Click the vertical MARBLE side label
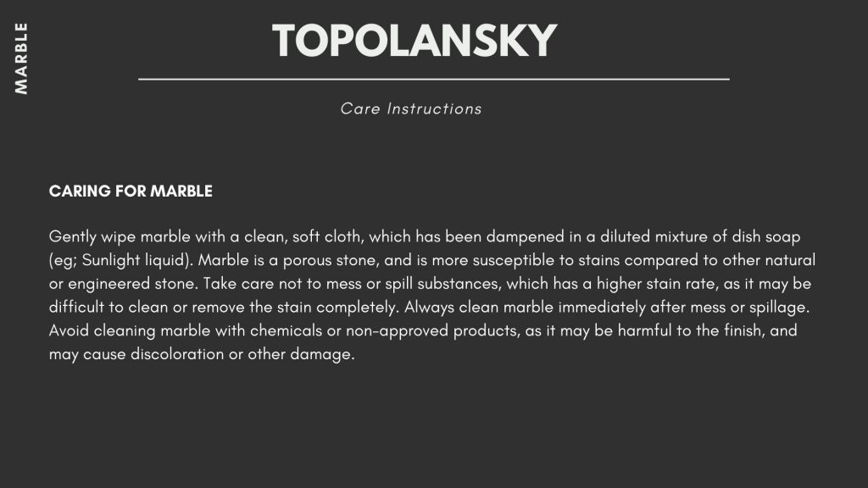The width and height of the screenshot is (868, 488). (x=21, y=58)
